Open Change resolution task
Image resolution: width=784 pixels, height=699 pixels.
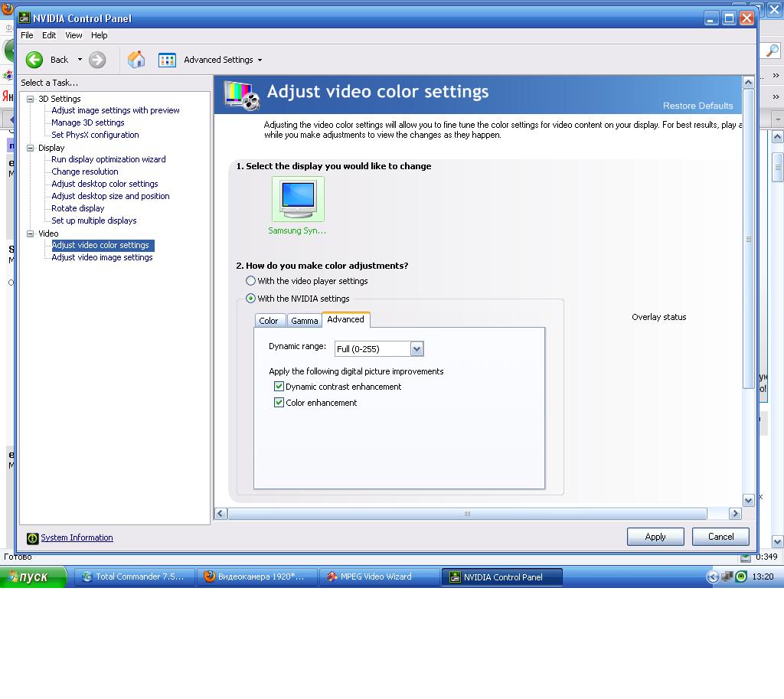click(85, 171)
